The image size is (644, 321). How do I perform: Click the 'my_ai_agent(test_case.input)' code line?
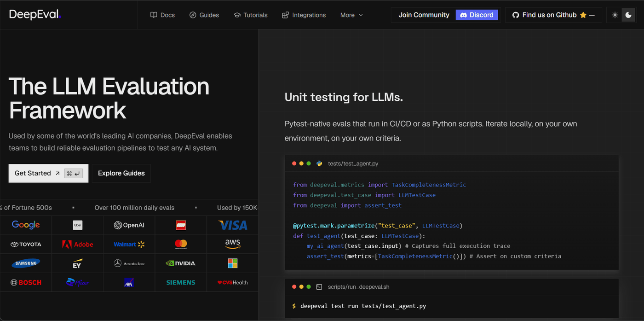point(408,246)
